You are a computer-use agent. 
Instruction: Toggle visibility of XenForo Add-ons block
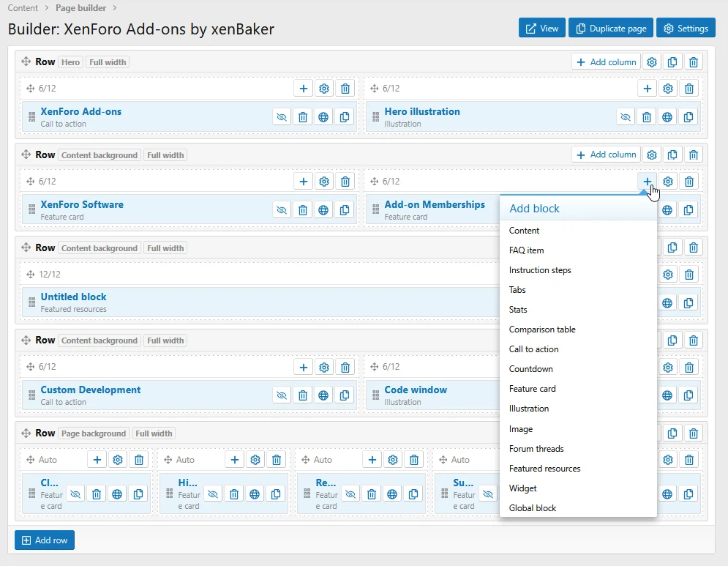tap(282, 117)
